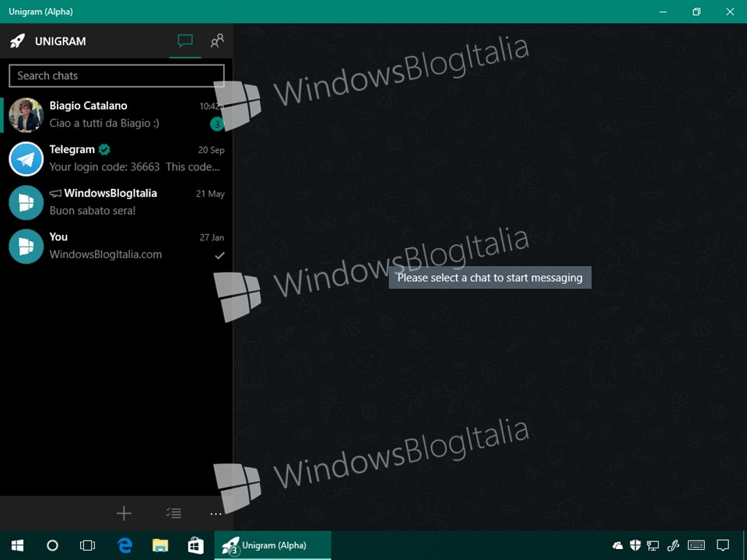Open Cortana circle in taskbar

(x=52, y=545)
